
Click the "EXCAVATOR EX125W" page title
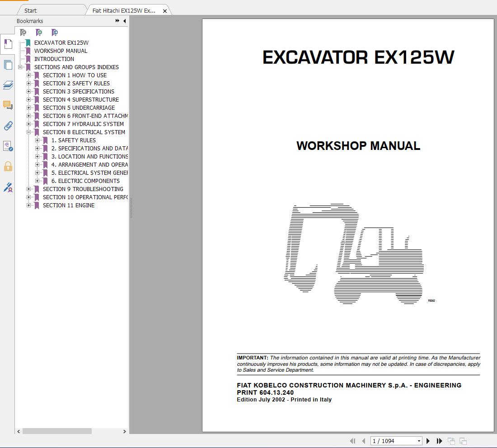(358, 57)
